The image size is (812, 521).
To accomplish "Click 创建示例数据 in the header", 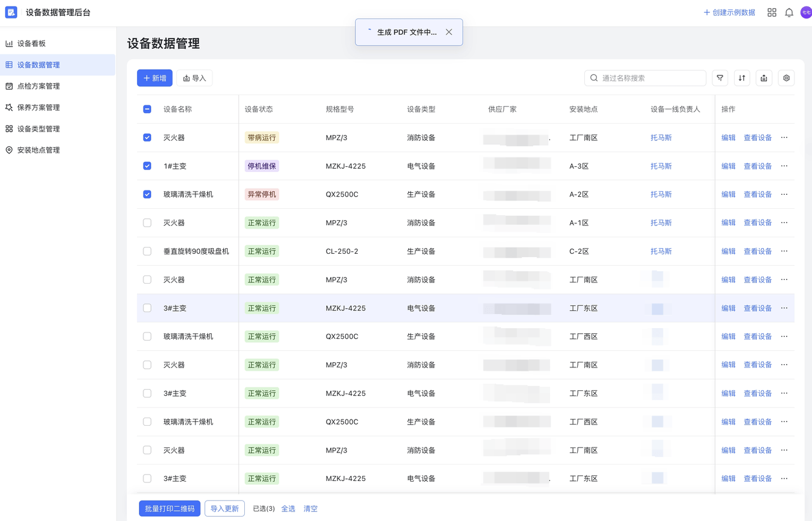I will (x=729, y=12).
